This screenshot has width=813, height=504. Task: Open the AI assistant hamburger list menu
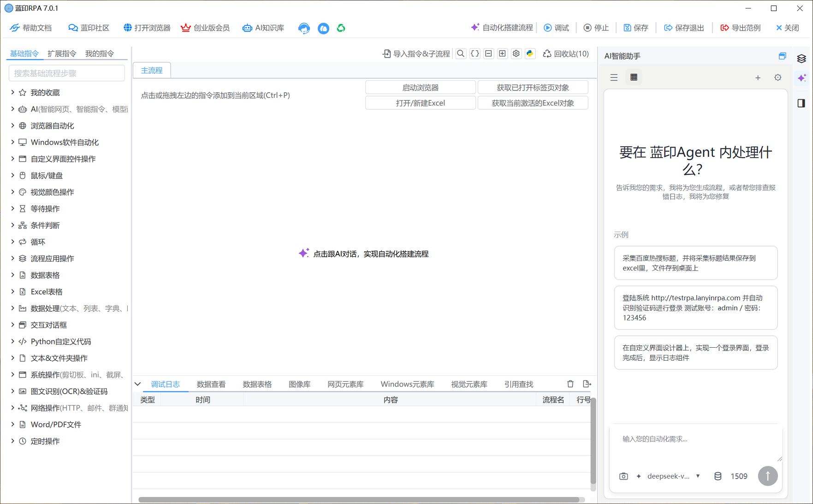pyautogui.click(x=614, y=77)
